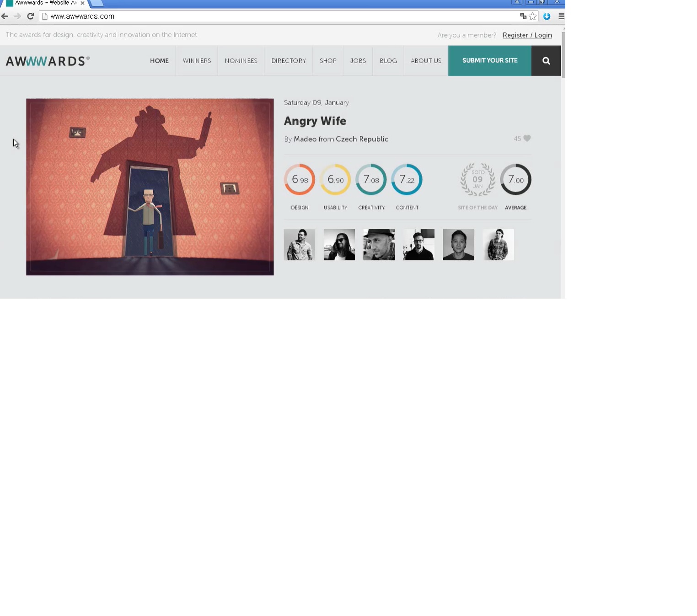Viewport: 697px width, 616px height.
Task: Open site search with magnifier icon
Action: pos(546,61)
